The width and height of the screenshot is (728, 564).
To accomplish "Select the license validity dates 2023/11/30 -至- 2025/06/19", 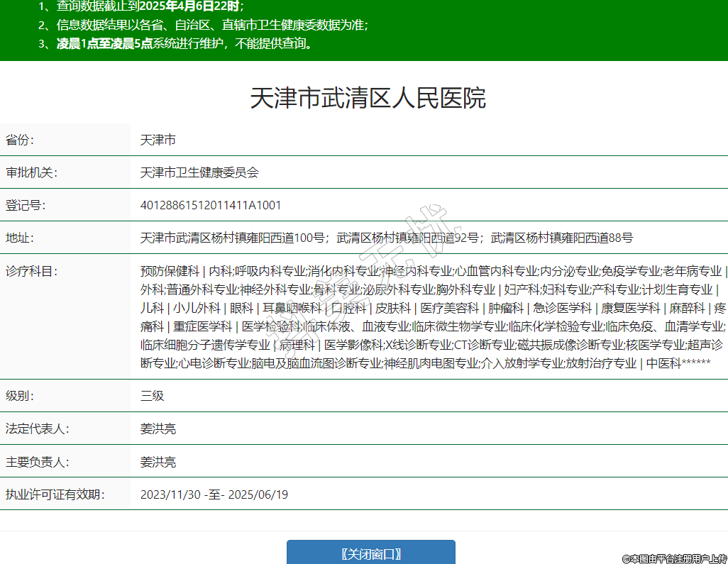I will pyautogui.click(x=214, y=494).
